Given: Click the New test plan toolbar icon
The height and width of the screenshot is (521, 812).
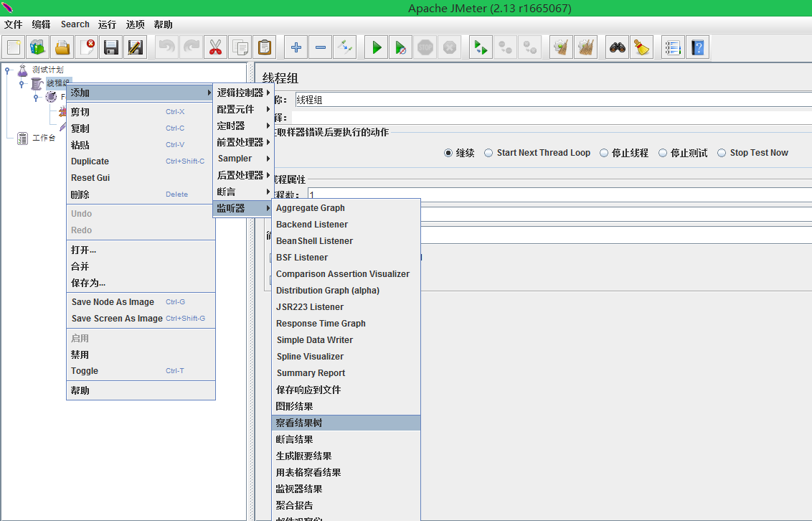Looking at the screenshot, I should tap(14, 47).
